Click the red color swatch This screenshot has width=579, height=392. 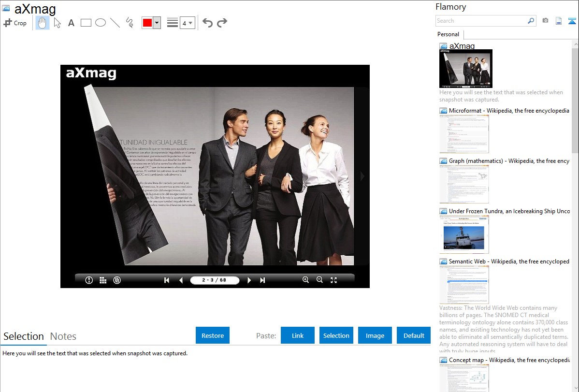(x=147, y=23)
